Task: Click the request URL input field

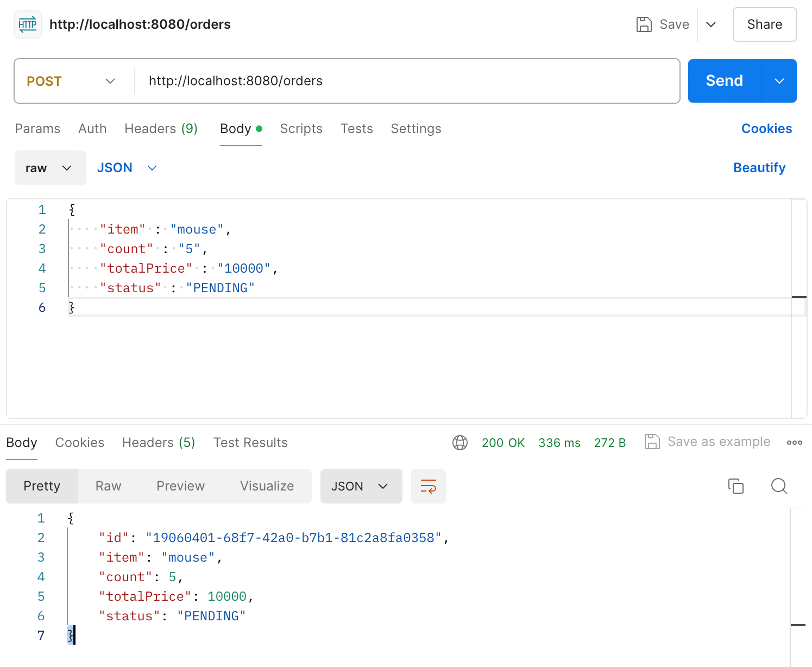Action: point(407,81)
